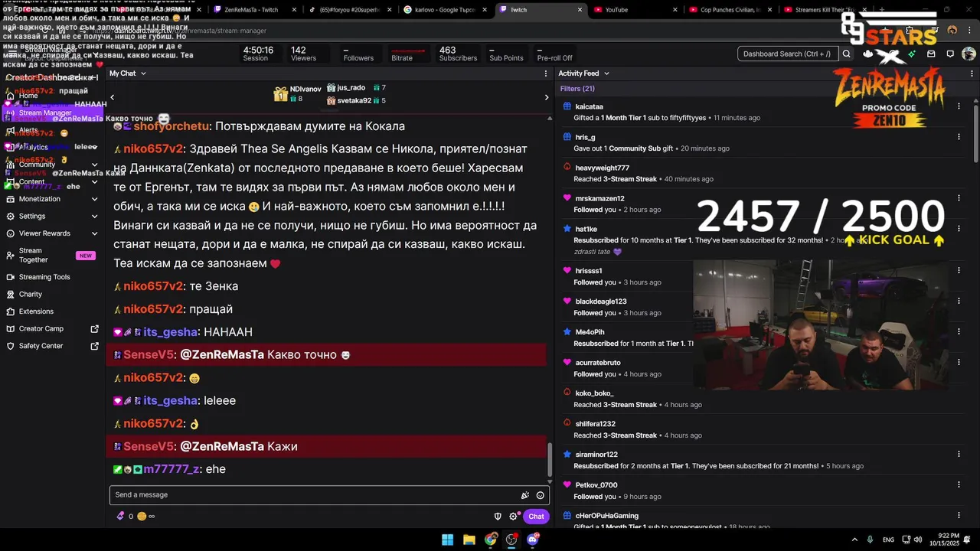Open Stream Manager in sidebar
This screenshot has width=980, height=551.
point(53,113)
